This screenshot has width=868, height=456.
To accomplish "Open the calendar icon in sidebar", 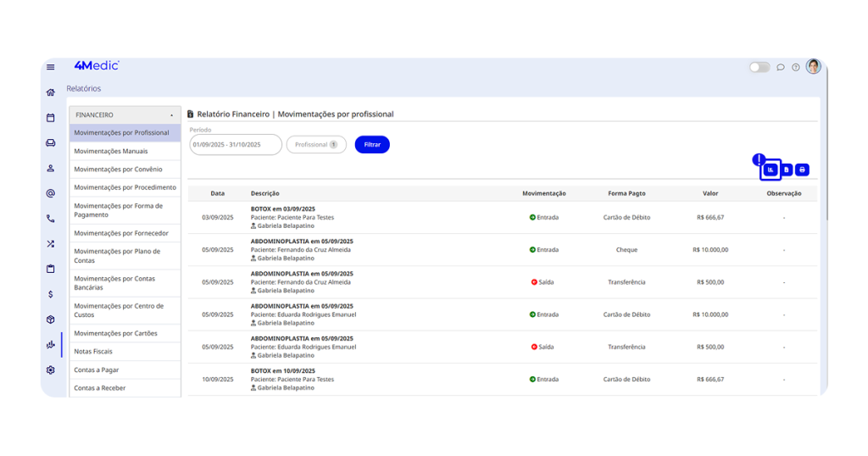I will click(x=51, y=118).
